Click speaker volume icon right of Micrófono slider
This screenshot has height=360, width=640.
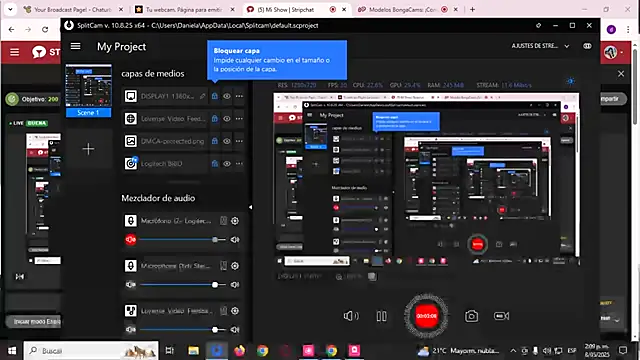pyautogui.click(x=235, y=240)
